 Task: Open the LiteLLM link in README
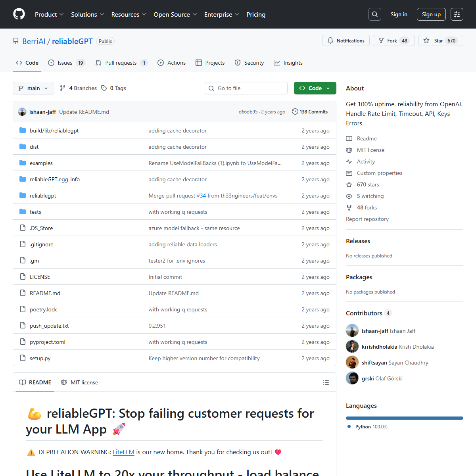pos(123,452)
